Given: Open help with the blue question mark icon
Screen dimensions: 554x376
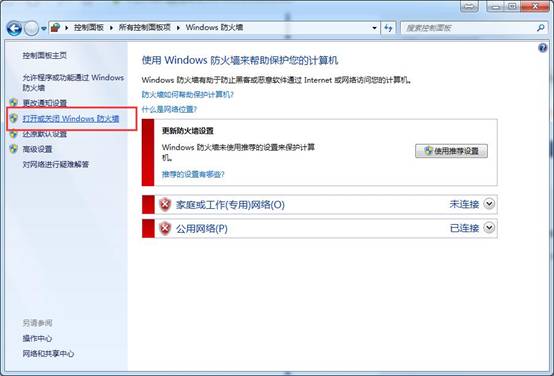Looking at the screenshot, I should (542, 48).
